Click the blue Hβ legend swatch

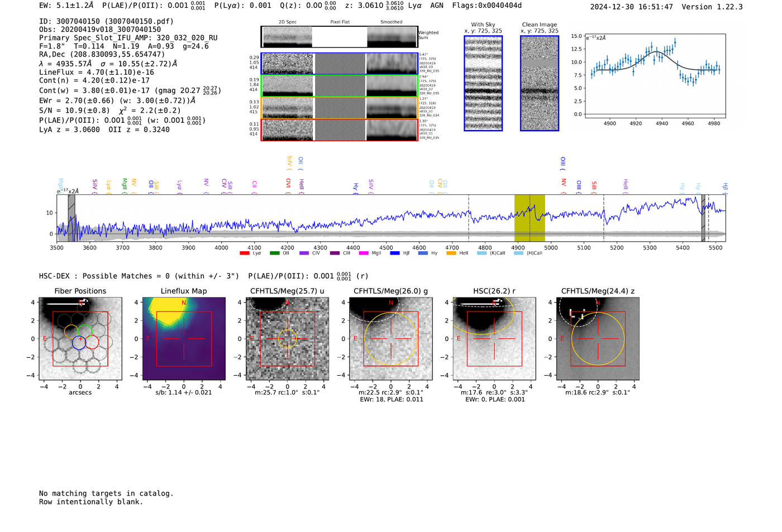[395, 253]
